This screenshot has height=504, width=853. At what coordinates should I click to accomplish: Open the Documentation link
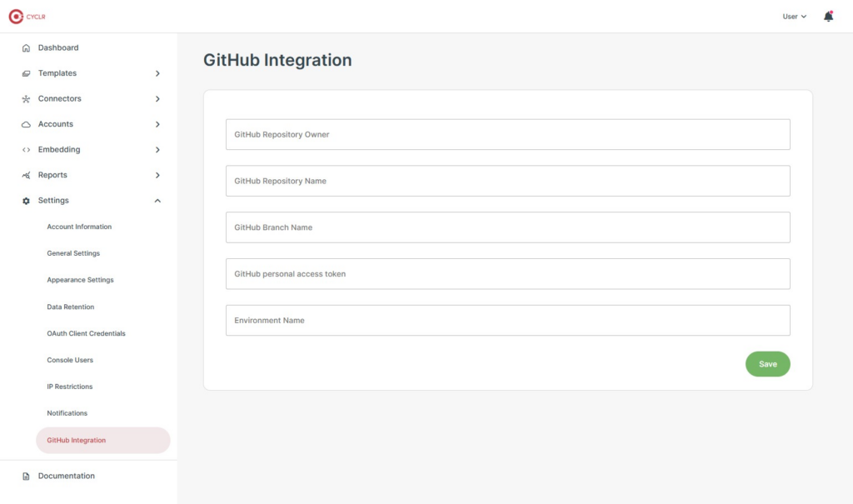click(x=67, y=476)
